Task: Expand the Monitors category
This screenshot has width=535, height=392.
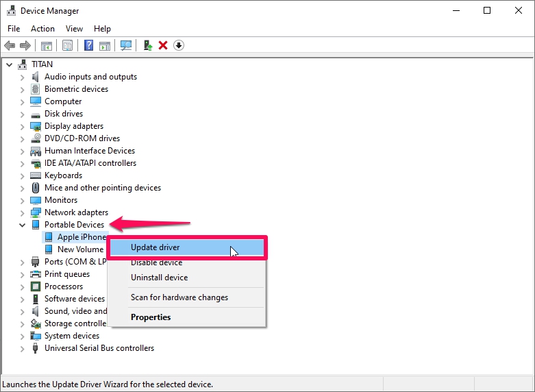Action: coord(22,201)
